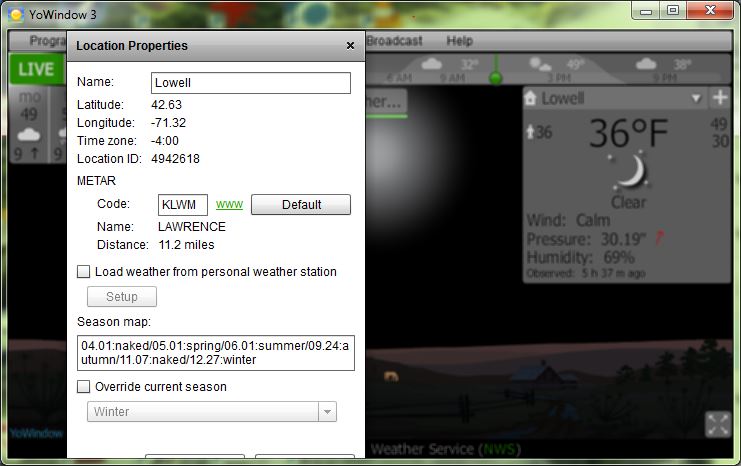Screen dimensions: 741x466
Task: Toggle fullscreen with the expand arrows icon
Action: pyautogui.click(x=718, y=423)
